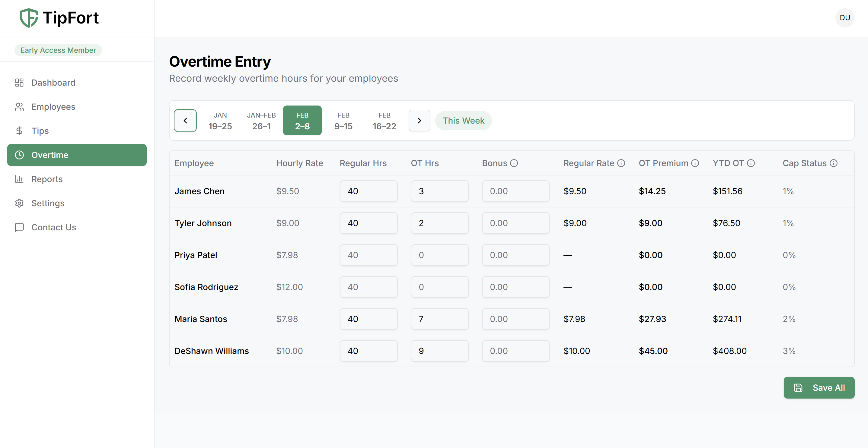The image size is (868, 448).
Task: Open the previous weeks chevron
Action: tap(185, 121)
